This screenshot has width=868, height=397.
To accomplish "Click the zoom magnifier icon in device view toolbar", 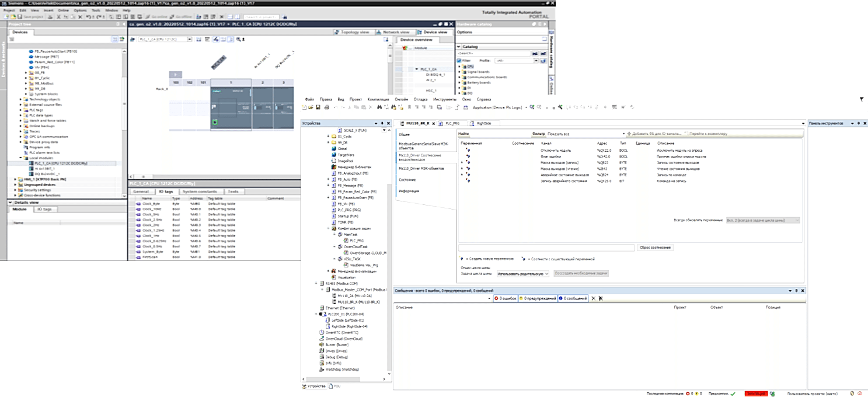I will pos(238,39).
